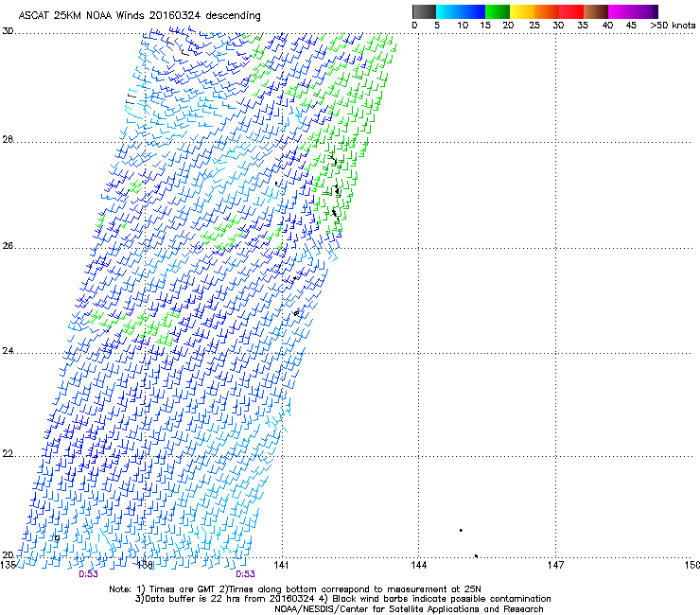This screenshot has height=615, width=700.
Task: Click the '35' legend value label
Action: pos(583,26)
